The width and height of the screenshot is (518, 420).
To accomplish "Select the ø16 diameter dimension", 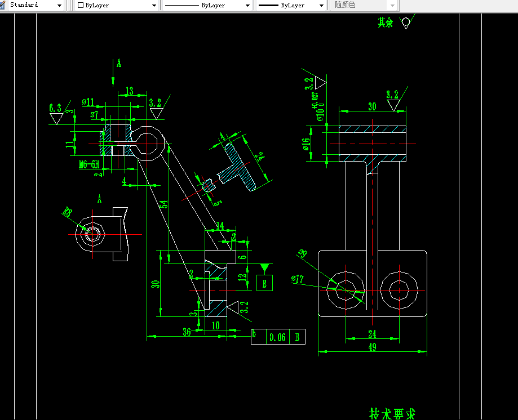I will click(306, 144).
